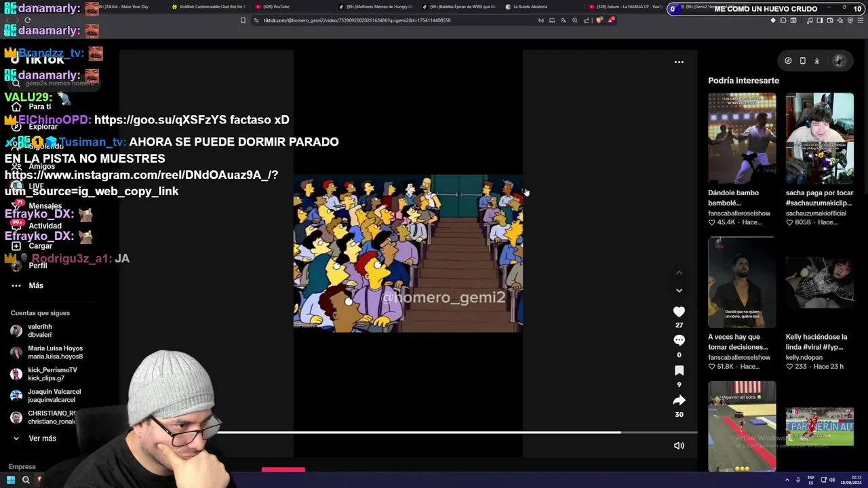Share the video using the arrow icon
The width and height of the screenshot is (868, 488).
pyautogui.click(x=679, y=400)
